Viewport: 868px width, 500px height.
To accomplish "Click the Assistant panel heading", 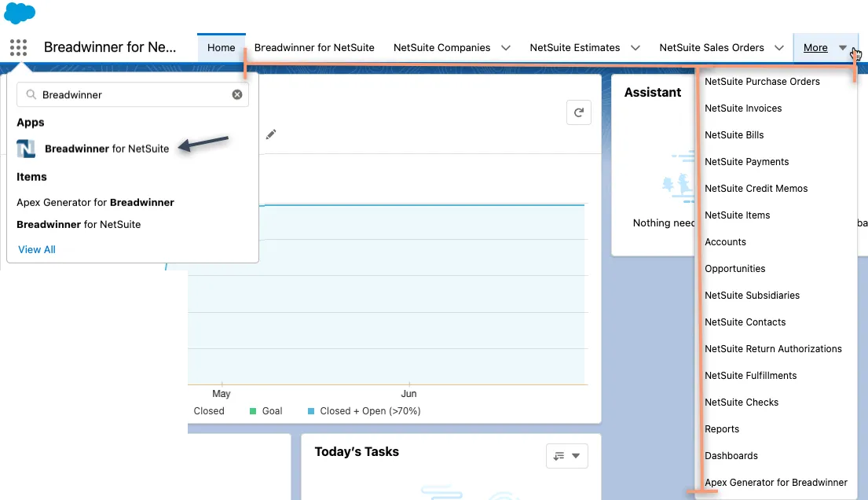I will [x=653, y=93].
